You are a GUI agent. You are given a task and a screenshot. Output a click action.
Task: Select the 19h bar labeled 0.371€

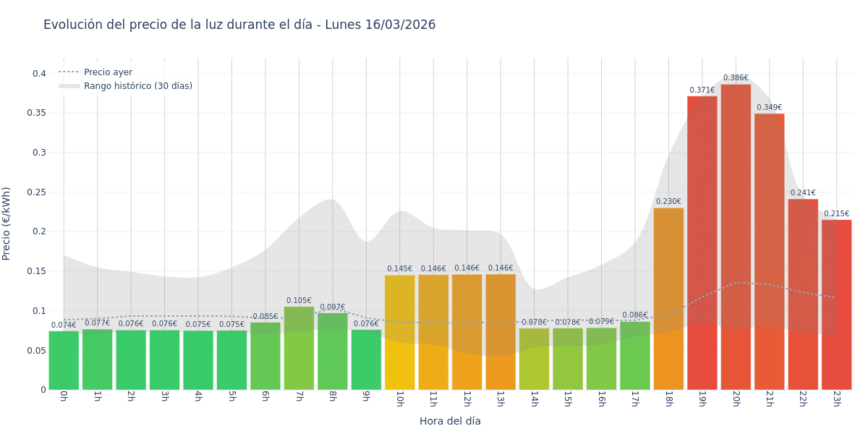(702, 246)
